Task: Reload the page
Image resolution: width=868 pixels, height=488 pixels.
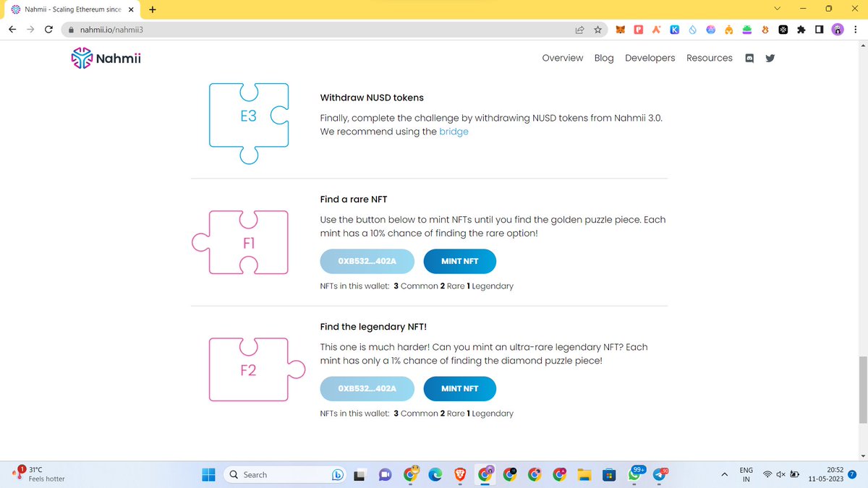Action: tap(48, 30)
